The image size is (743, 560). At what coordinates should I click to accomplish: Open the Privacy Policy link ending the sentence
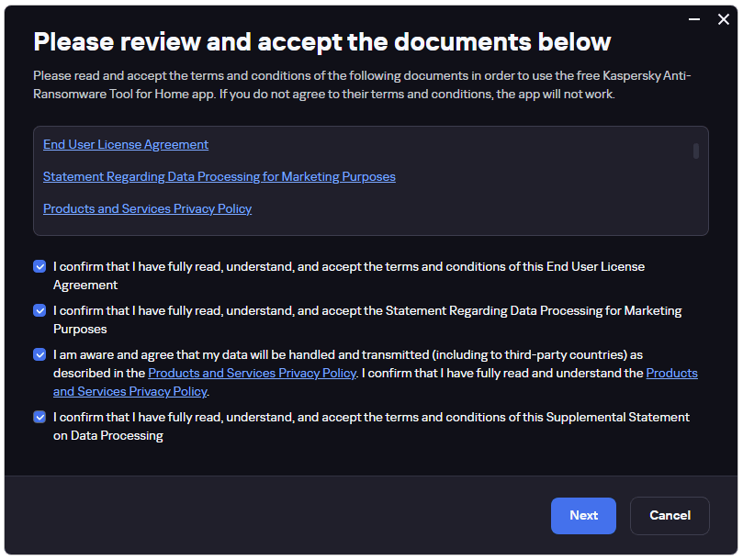click(x=129, y=391)
